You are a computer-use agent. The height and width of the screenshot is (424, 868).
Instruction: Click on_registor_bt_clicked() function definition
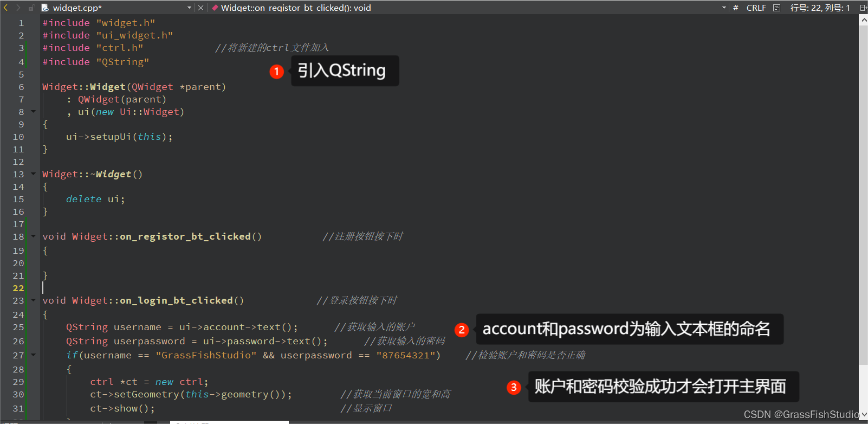point(152,236)
